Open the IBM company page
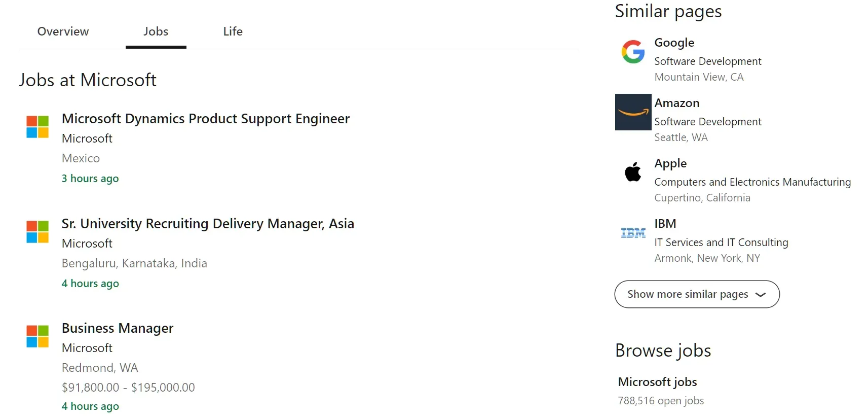This screenshot has height=418, width=868. tap(664, 223)
